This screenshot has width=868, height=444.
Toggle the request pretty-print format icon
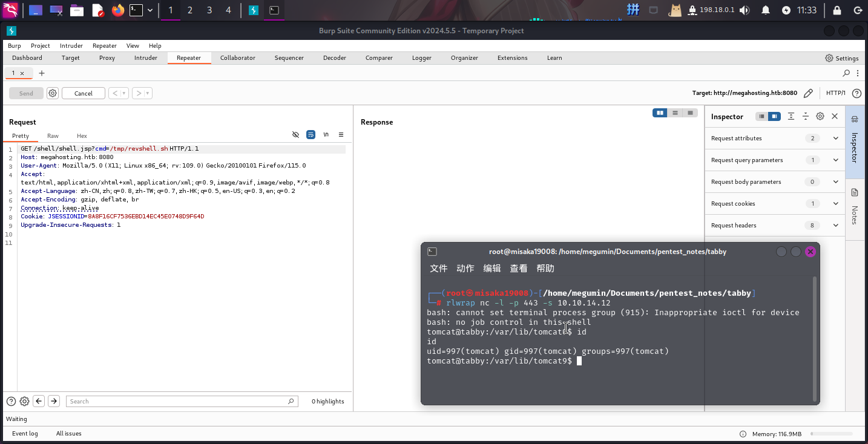click(311, 134)
